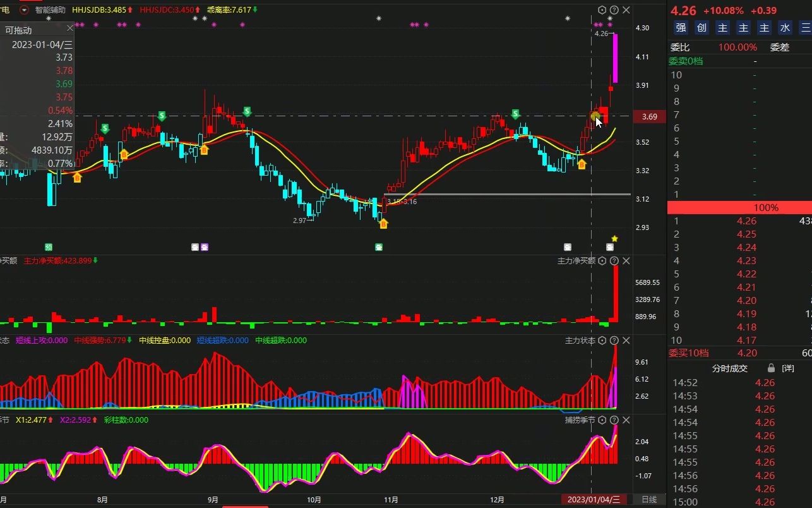Open help for the 主力状态 panel

coord(614,341)
